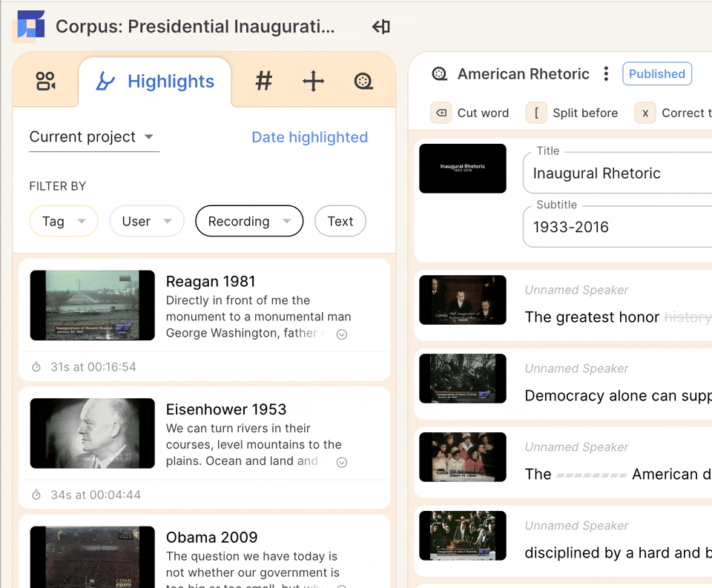Open the plus cross tab icon

click(x=313, y=82)
